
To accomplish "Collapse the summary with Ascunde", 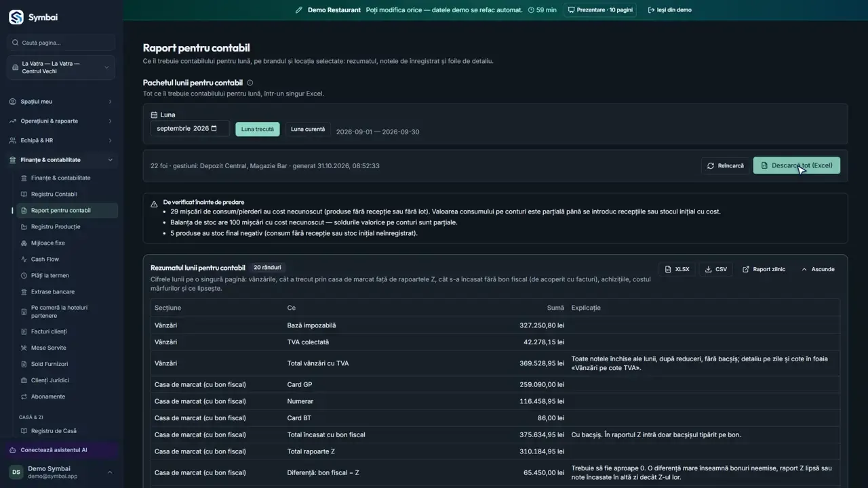I will click(x=818, y=269).
